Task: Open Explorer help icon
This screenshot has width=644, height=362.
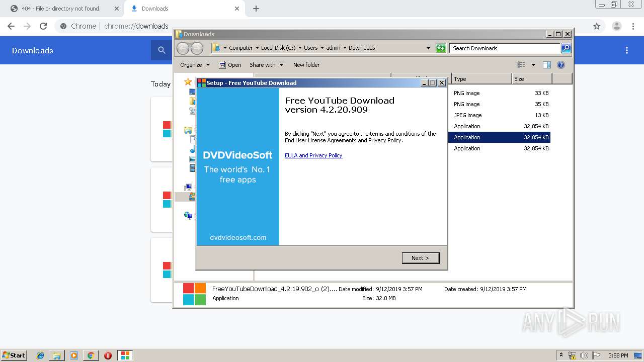Action: 561,65
